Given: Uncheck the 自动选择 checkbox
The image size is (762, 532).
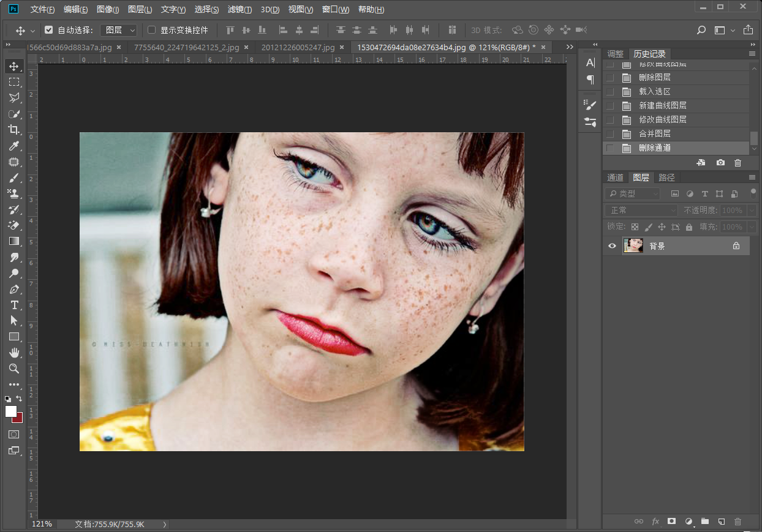Looking at the screenshot, I should (49, 30).
